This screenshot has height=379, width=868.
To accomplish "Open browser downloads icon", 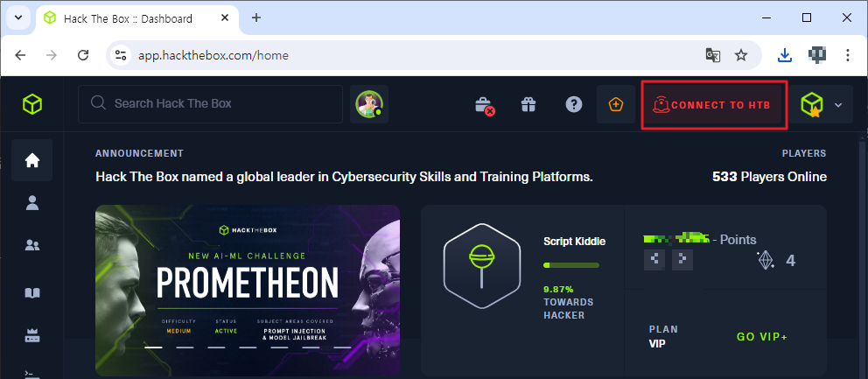I will pyautogui.click(x=784, y=55).
